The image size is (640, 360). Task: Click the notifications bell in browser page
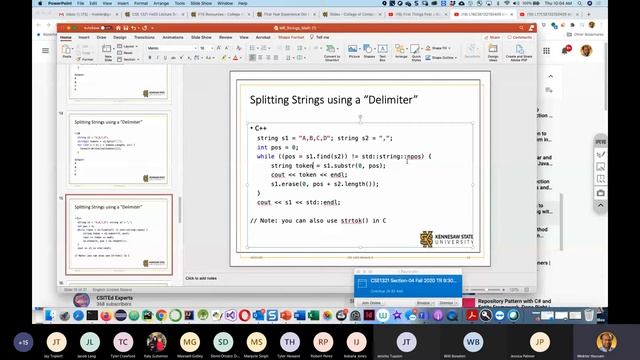point(565,51)
